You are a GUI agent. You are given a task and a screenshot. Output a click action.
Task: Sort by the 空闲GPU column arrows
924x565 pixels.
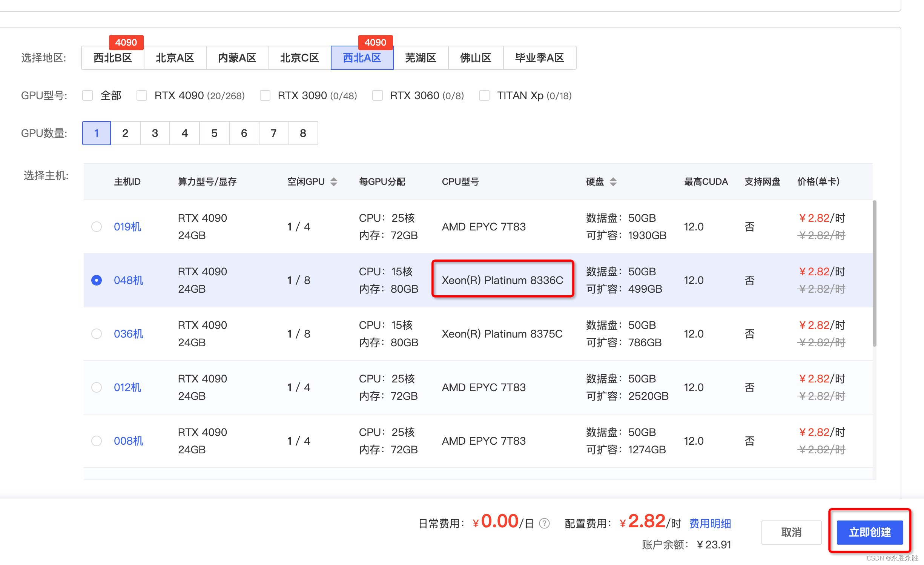[333, 182]
